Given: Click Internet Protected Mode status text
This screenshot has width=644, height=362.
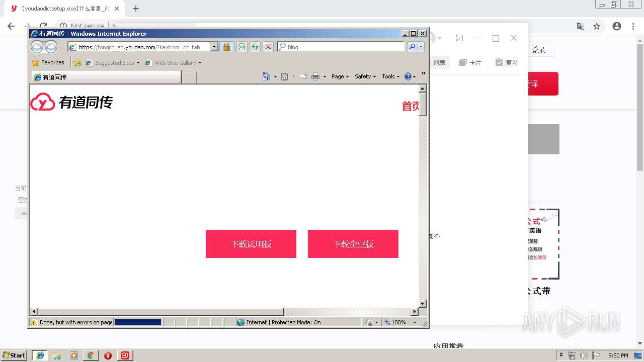Looking at the screenshot, I should (x=283, y=322).
